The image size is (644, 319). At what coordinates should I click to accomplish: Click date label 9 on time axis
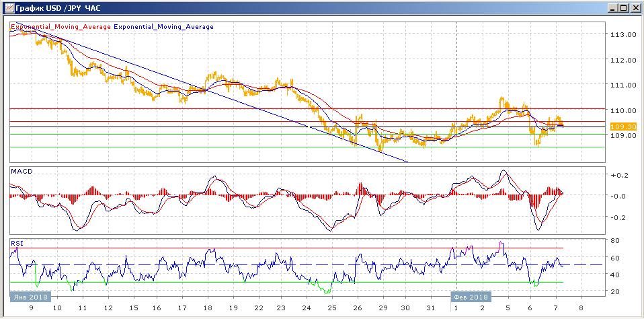[32, 308]
